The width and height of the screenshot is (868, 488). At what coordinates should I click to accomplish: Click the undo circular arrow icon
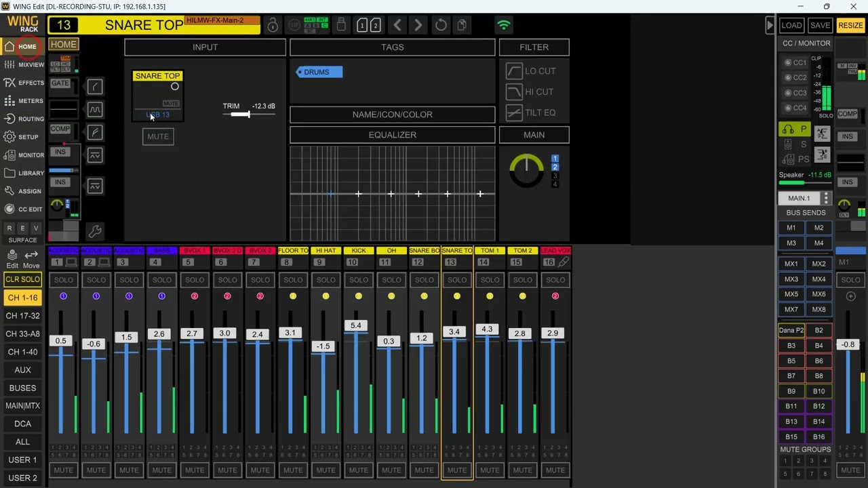441,26
